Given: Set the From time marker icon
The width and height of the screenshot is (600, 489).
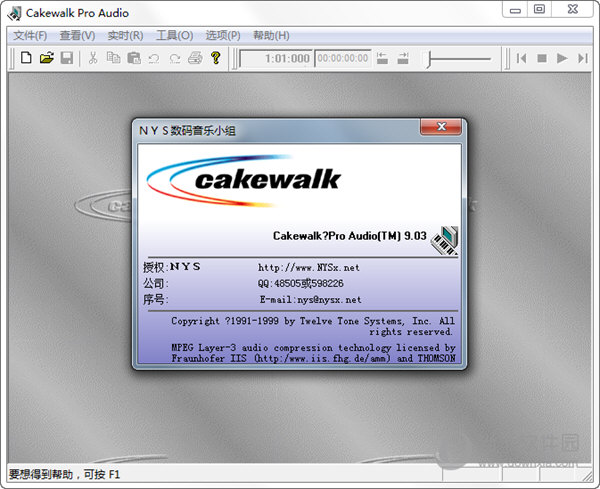Looking at the screenshot, I should (382, 58).
